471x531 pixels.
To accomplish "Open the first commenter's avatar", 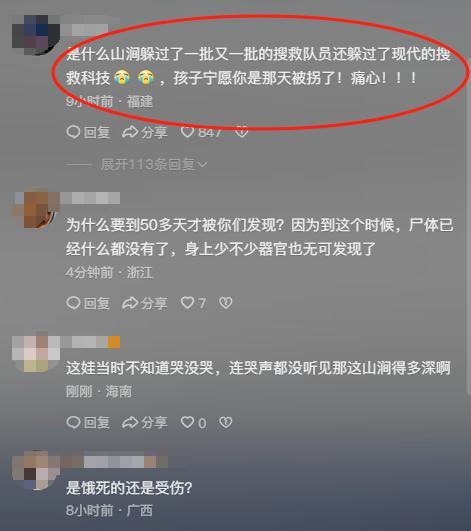I will click(x=36, y=34).
